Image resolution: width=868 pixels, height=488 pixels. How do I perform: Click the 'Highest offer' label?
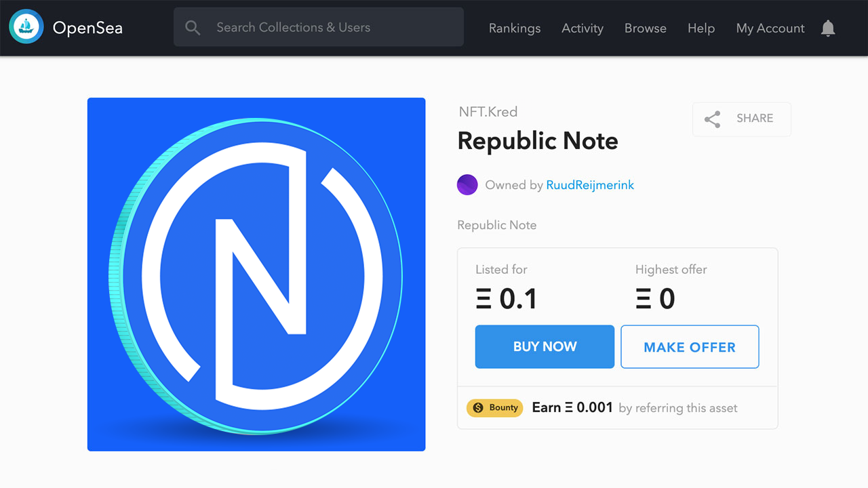(671, 270)
